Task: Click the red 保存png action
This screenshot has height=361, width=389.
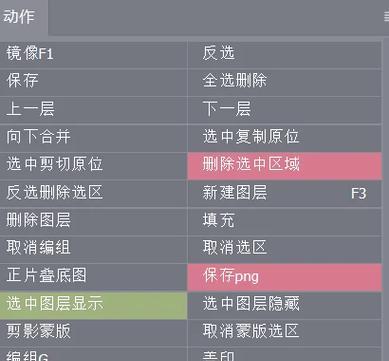Action: click(x=284, y=277)
